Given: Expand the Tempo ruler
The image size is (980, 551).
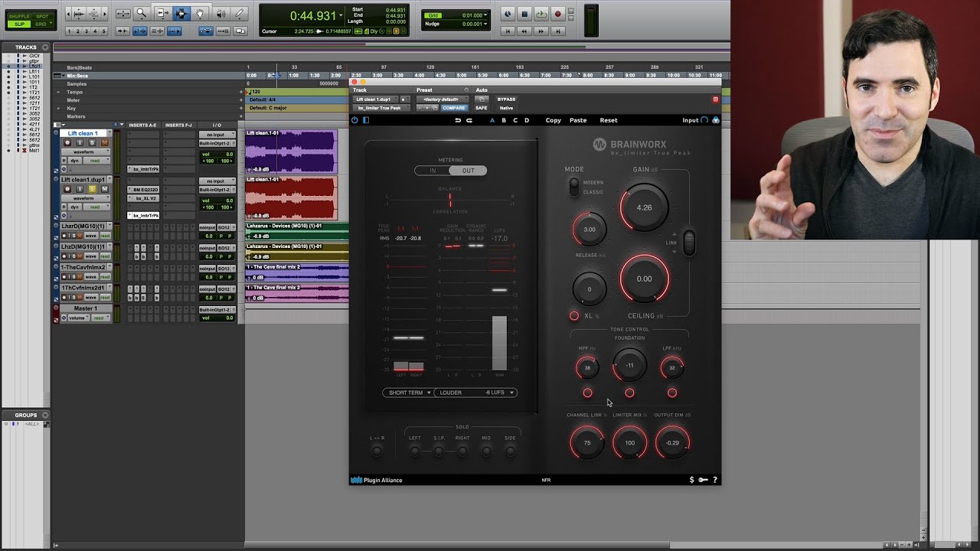Looking at the screenshot, I should coord(58,92).
